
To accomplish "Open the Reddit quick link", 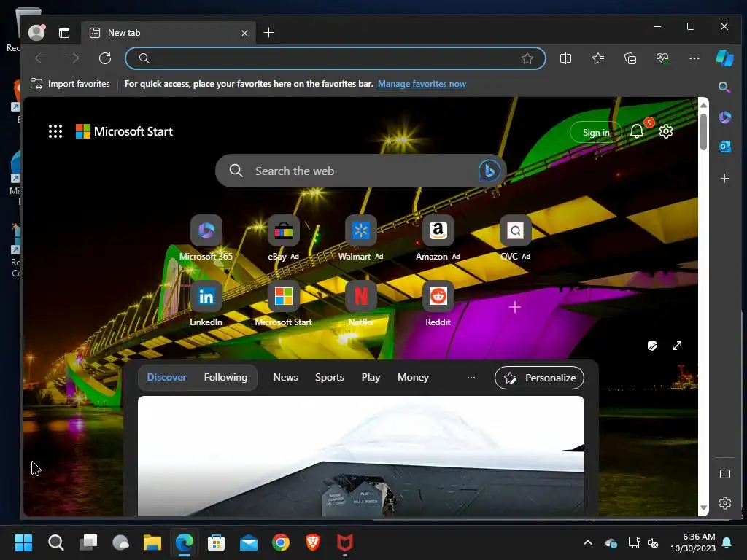I will tap(438, 304).
